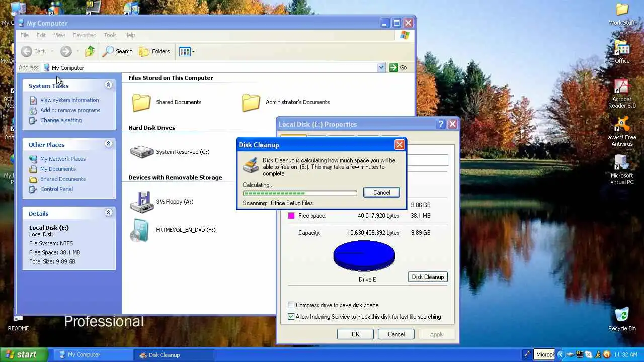Open My Network Places link
The width and height of the screenshot is (644, 362).
(63, 159)
